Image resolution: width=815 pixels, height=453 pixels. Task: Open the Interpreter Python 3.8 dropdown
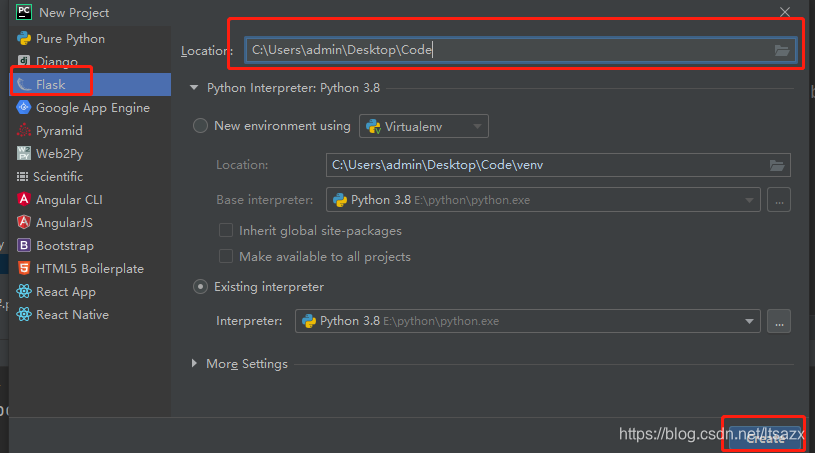528,321
